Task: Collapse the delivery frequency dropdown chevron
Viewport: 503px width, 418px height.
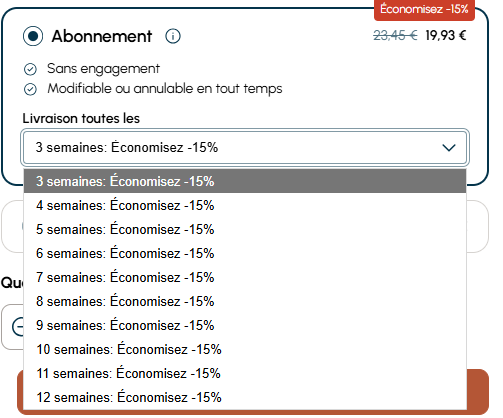Action: (x=449, y=147)
